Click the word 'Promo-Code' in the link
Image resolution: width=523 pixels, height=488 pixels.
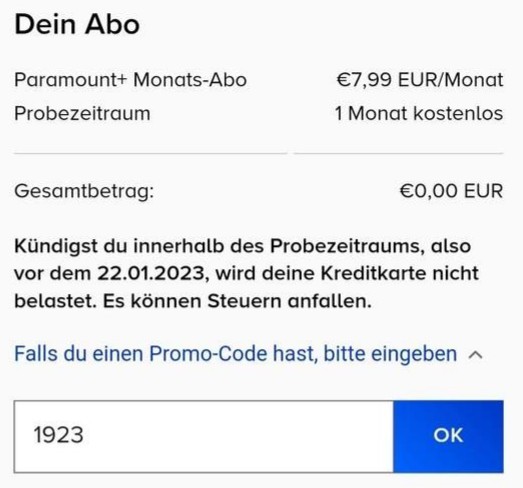(208, 354)
